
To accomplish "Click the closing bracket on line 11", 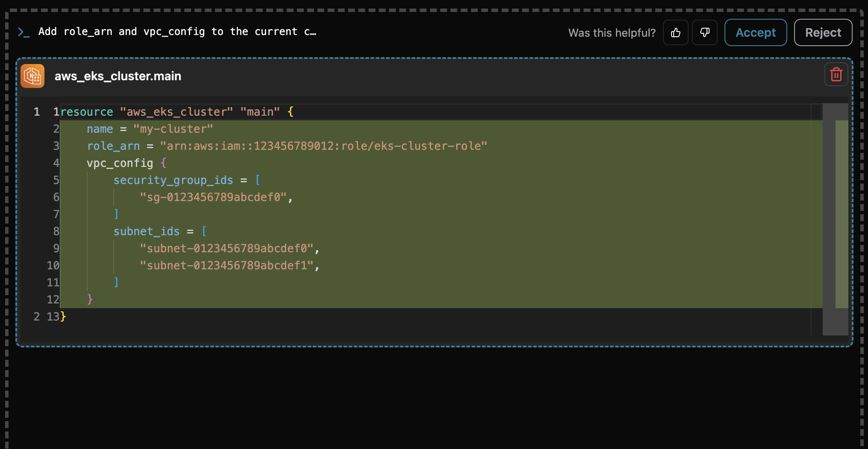I will tap(116, 283).
